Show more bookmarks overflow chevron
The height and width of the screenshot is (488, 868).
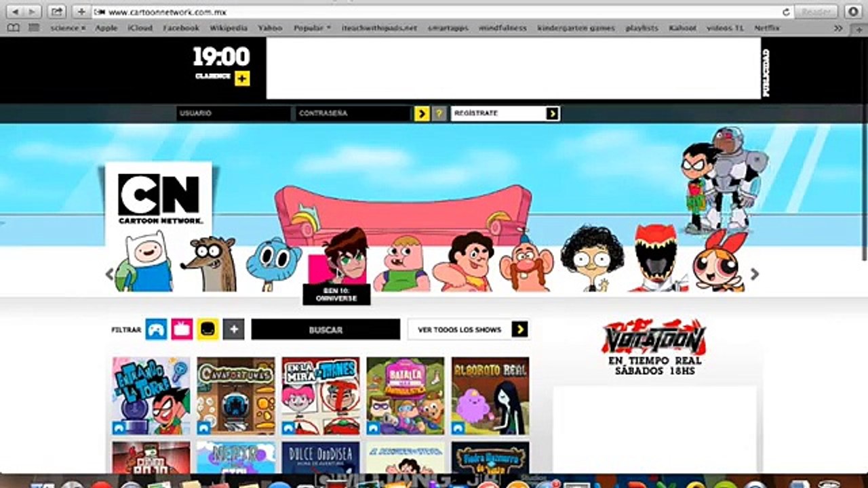pos(838,28)
